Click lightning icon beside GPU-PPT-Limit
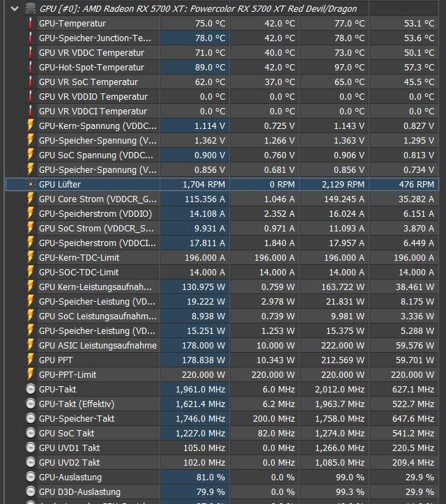This screenshot has width=446, height=504. [x=30, y=375]
